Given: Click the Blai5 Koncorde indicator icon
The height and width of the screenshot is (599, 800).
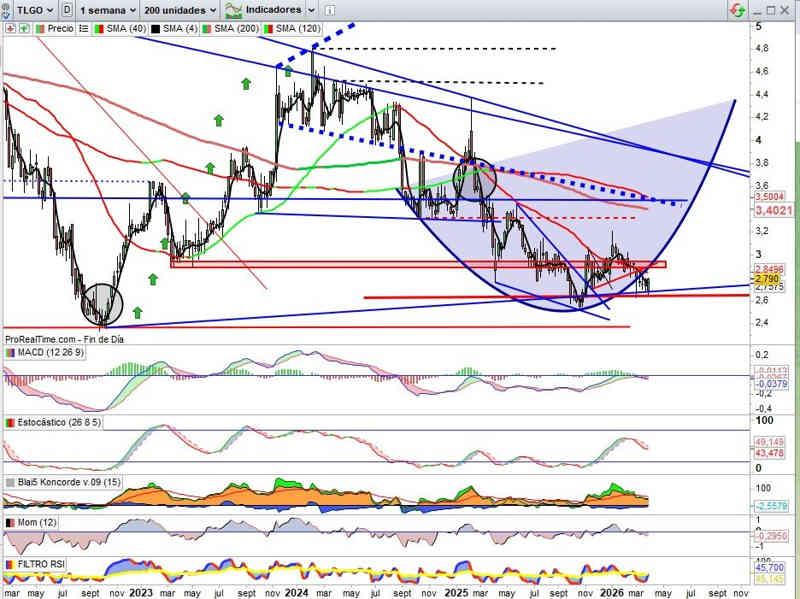Looking at the screenshot, I should (x=10, y=480).
